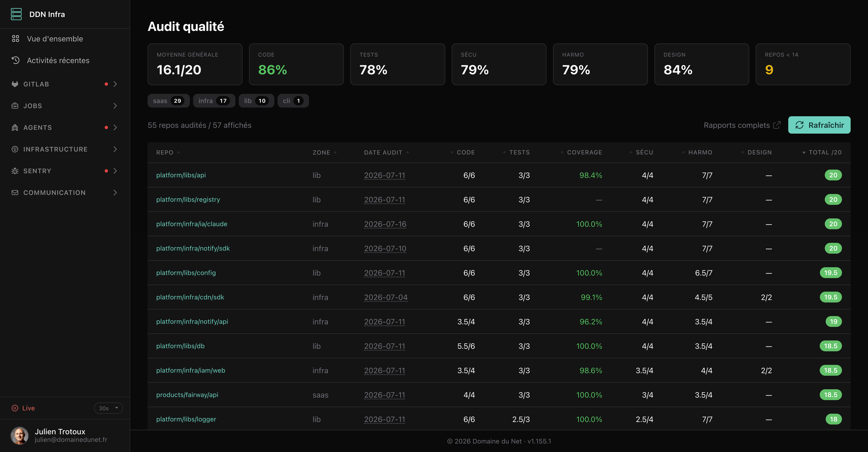Viewport: 868px width, 452px height.
Task: Click the DDN Infra server logo icon
Action: point(16,14)
